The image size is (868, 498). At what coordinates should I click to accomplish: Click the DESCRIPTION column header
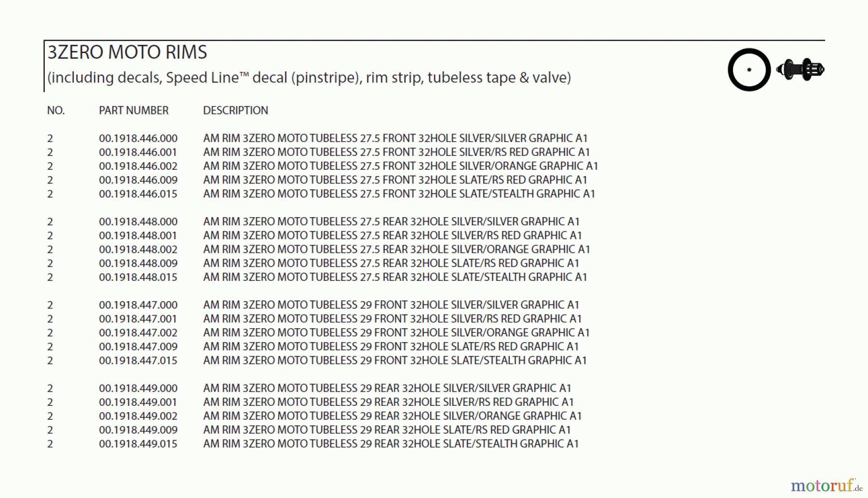235,111
